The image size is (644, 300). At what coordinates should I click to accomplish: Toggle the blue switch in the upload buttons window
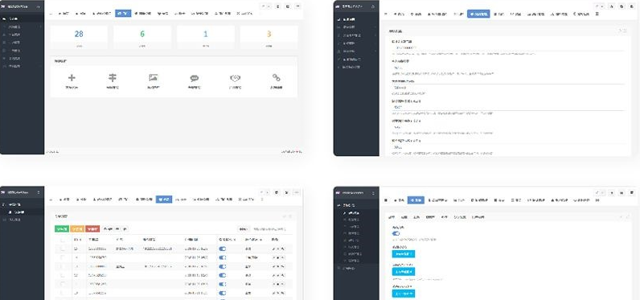[x=396, y=233]
